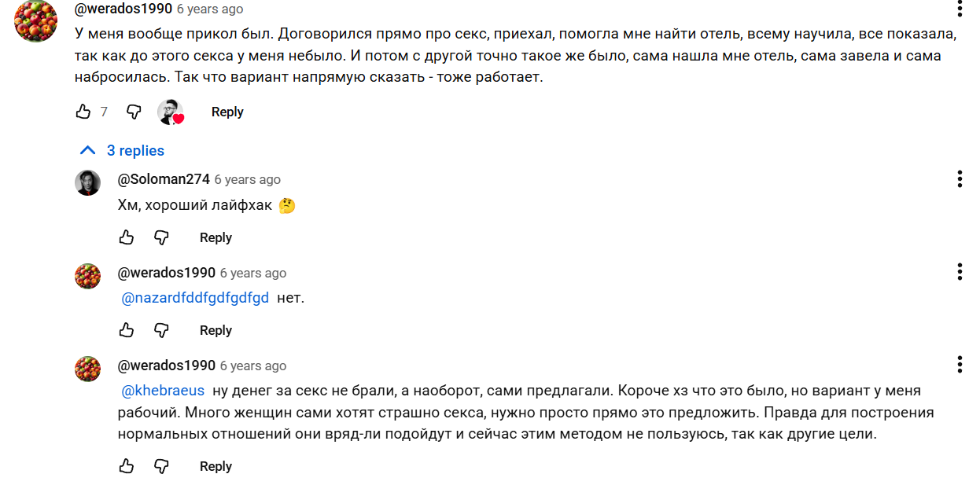Open options menu for the @khebraeus reply
Viewport: 980px width, 496px height.
point(960,365)
